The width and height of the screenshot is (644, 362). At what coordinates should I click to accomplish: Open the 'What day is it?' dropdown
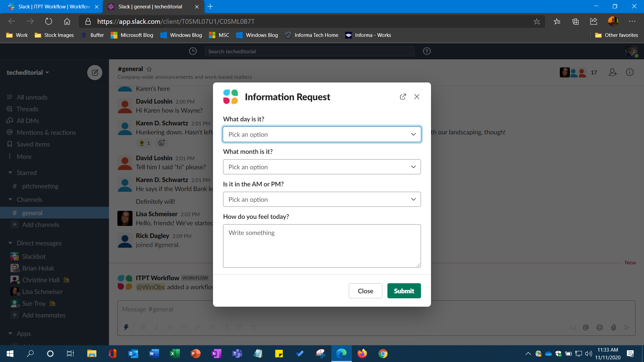coord(322,134)
